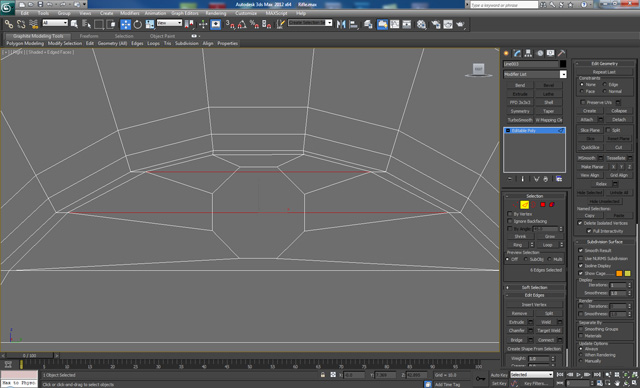Viewport: 640px width, 388px height.
Task: Click the Target Weld button
Action: (x=549, y=331)
